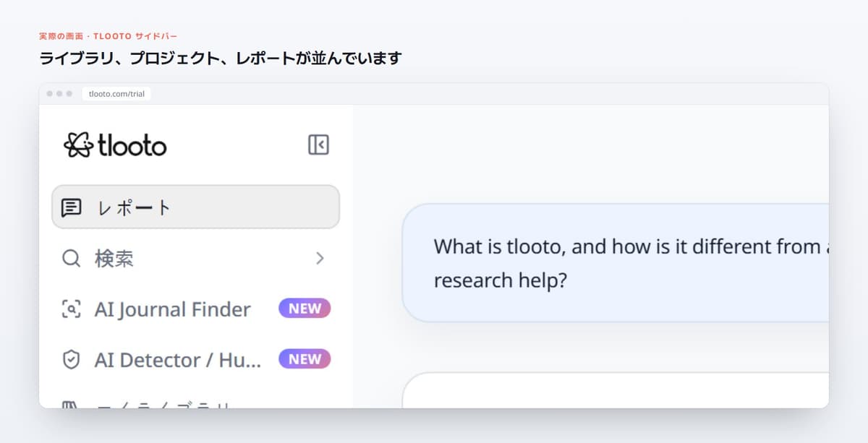Viewport: 868px width, 443px height.
Task: Click the tlooto.com/trial address bar
Action: coord(116,94)
